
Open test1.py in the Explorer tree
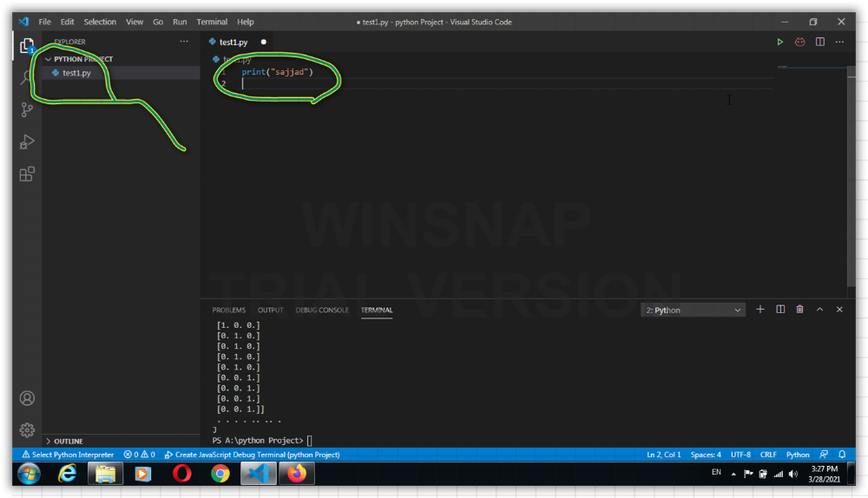click(x=76, y=73)
